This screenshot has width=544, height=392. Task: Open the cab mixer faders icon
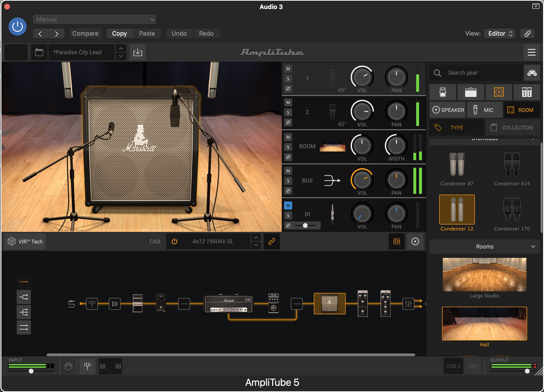click(x=396, y=241)
